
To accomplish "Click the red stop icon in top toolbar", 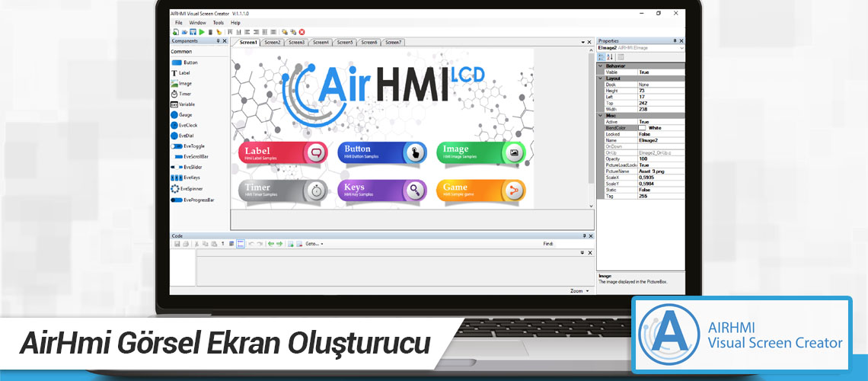I will point(302,32).
